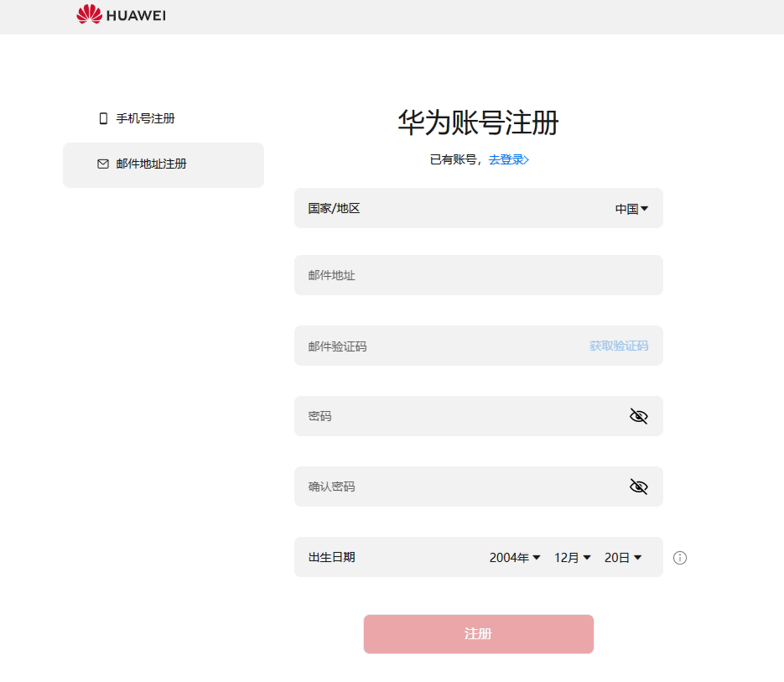Click the birthdate info icon

pyautogui.click(x=680, y=557)
